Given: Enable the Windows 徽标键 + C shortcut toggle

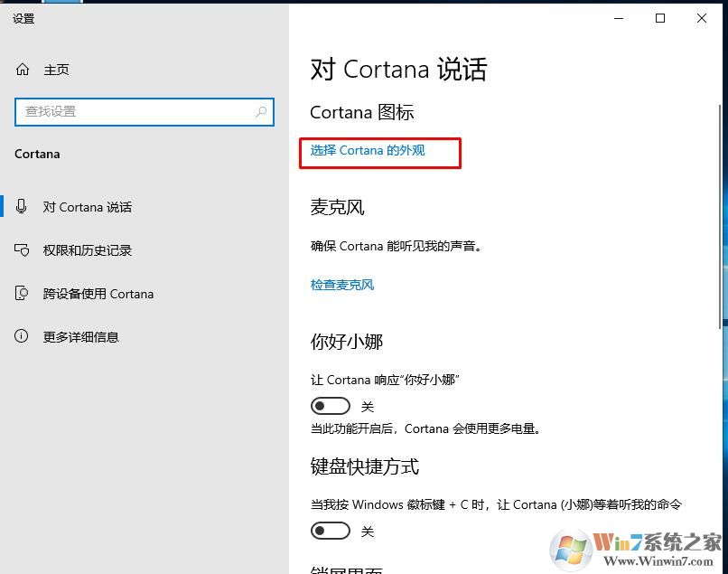Looking at the screenshot, I should [x=330, y=531].
